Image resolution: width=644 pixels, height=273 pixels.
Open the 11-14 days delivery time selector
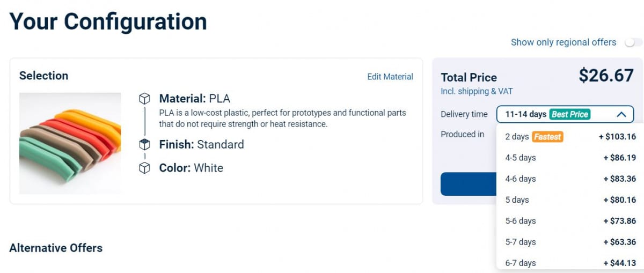565,114
